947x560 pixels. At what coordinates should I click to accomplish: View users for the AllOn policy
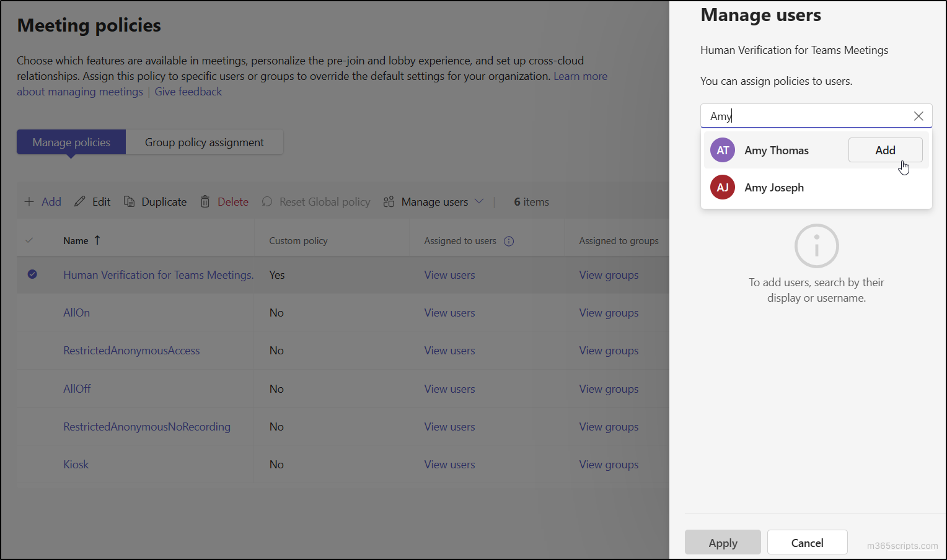(449, 312)
